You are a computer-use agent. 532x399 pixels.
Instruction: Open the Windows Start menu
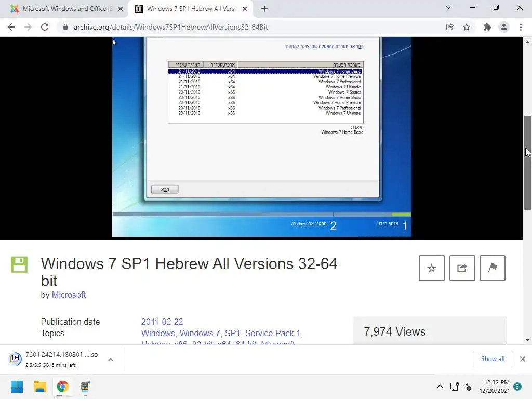(x=17, y=387)
